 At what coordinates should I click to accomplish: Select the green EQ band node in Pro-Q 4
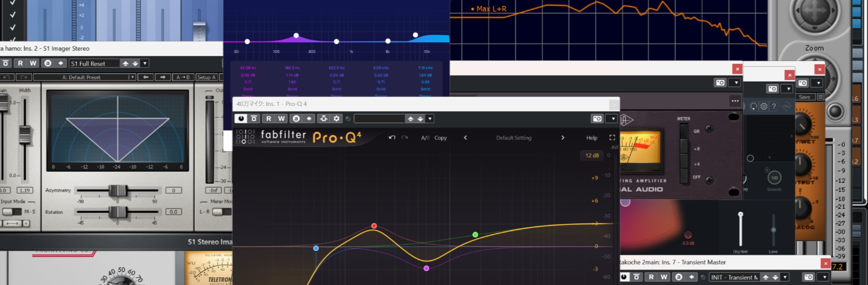475,234
